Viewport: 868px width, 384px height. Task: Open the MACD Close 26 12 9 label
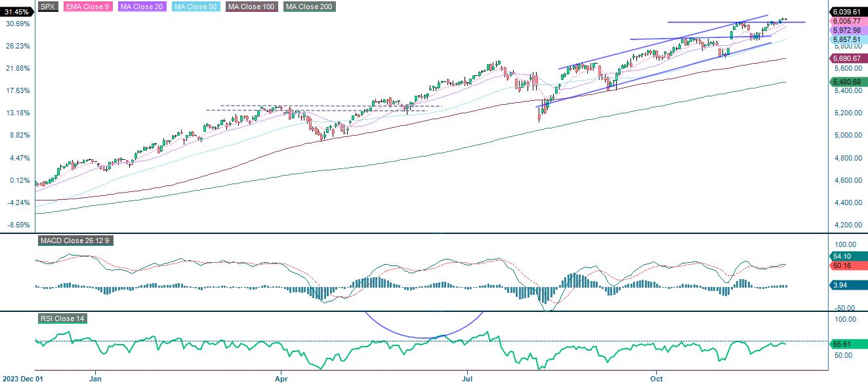point(75,240)
